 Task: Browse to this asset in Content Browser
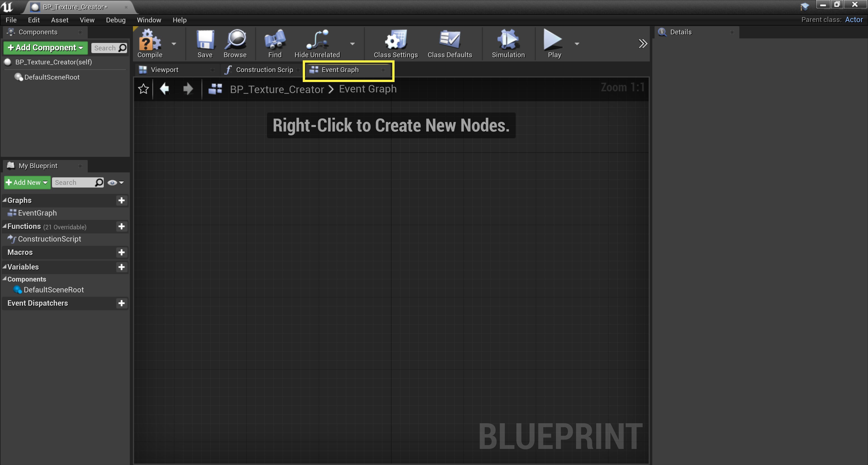[235, 44]
